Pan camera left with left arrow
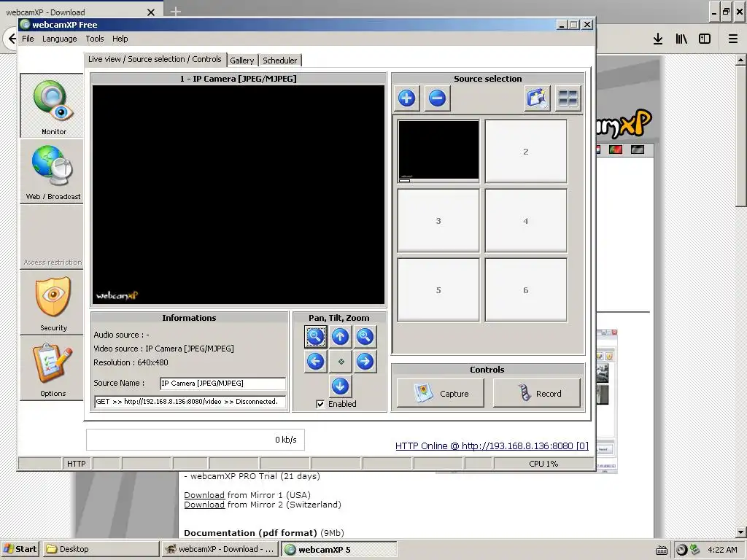747x560 pixels. pos(315,362)
